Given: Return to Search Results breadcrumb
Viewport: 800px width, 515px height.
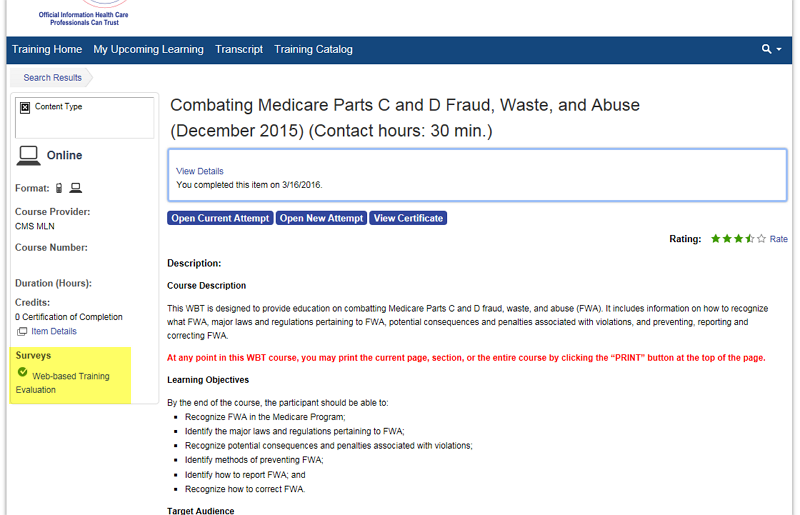Looking at the screenshot, I should [53, 78].
